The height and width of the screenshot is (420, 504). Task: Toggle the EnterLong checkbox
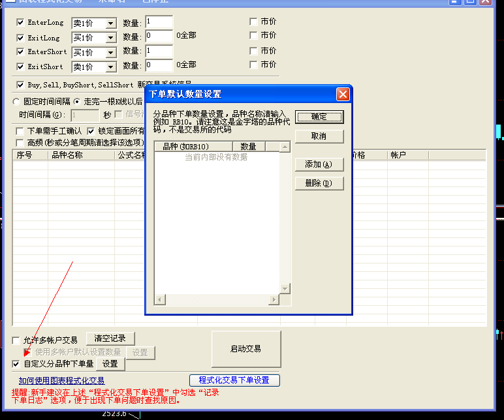click(20, 22)
